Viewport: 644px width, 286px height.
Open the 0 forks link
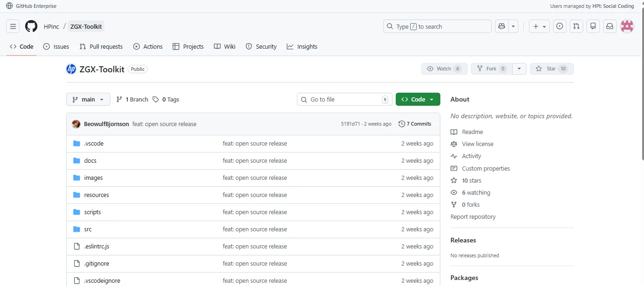click(x=465, y=205)
